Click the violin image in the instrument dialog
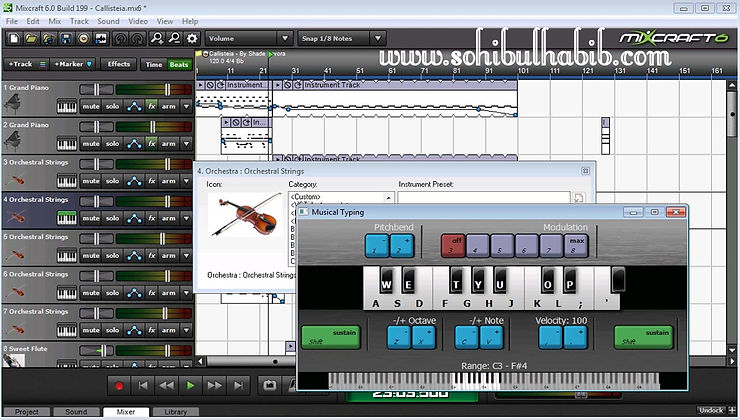 click(245, 215)
